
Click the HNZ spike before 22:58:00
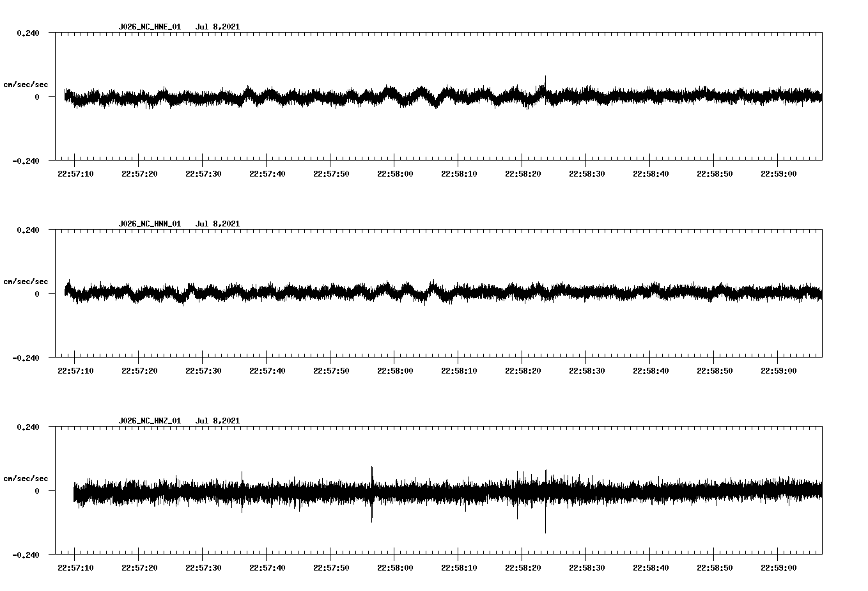pyautogui.click(x=372, y=494)
